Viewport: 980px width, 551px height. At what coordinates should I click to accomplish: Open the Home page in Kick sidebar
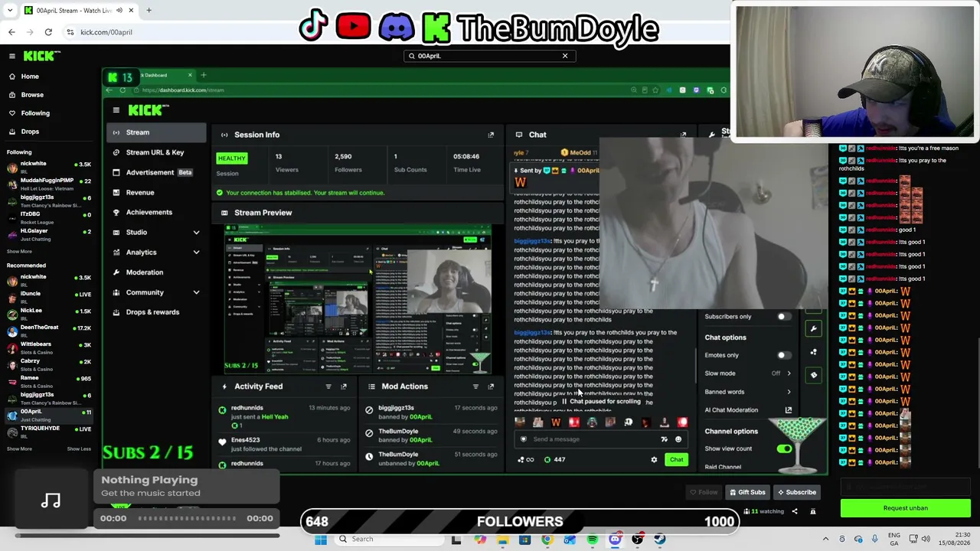30,77
